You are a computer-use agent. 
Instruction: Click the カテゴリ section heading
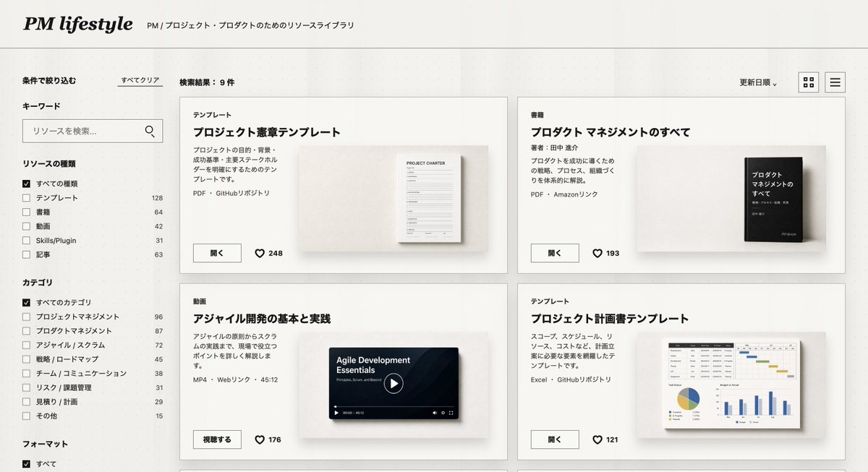coord(38,283)
